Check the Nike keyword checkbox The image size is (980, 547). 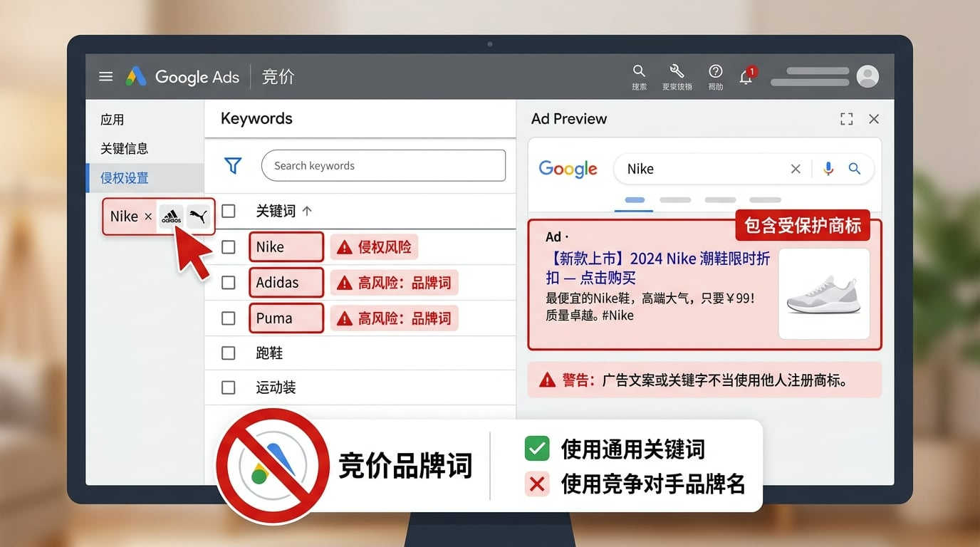click(x=228, y=247)
